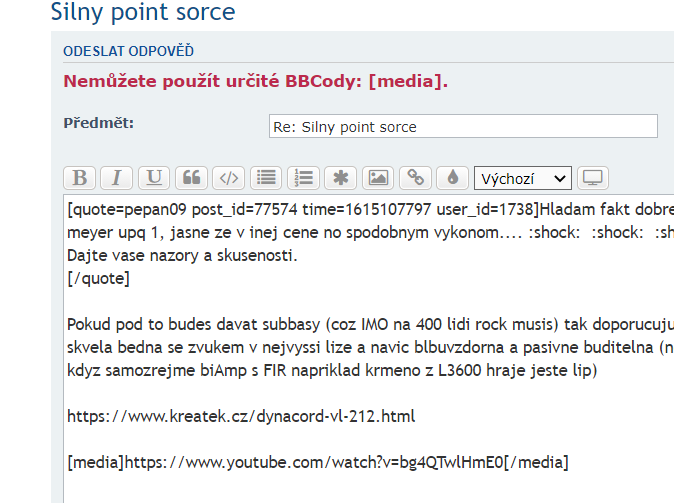Insert an unordered bullet list

266,178
